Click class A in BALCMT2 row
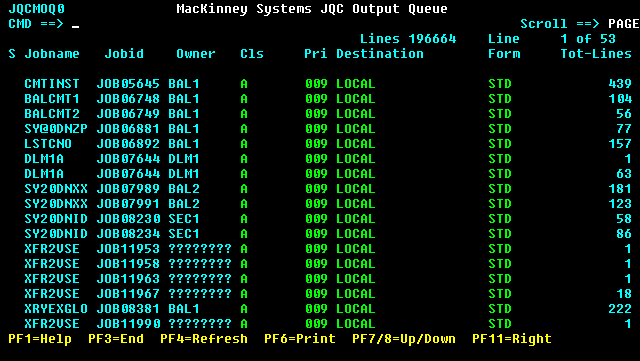The height and width of the screenshot is (361, 640). [244, 114]
